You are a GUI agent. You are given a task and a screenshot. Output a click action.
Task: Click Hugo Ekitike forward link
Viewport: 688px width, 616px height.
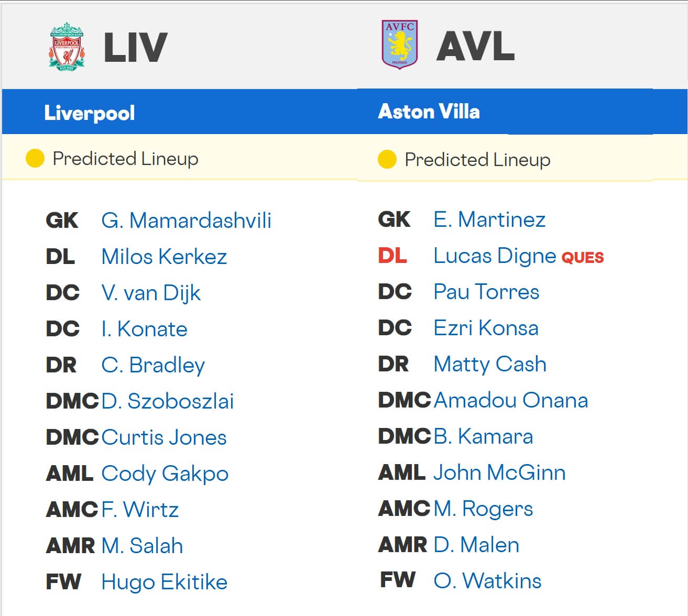point(165,582)
